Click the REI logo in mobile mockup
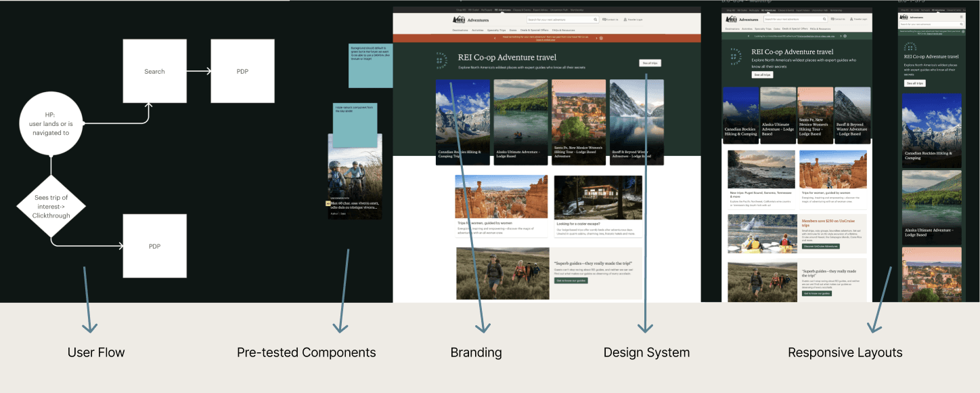The image size is (980, 393). click(x=905, y=17)
